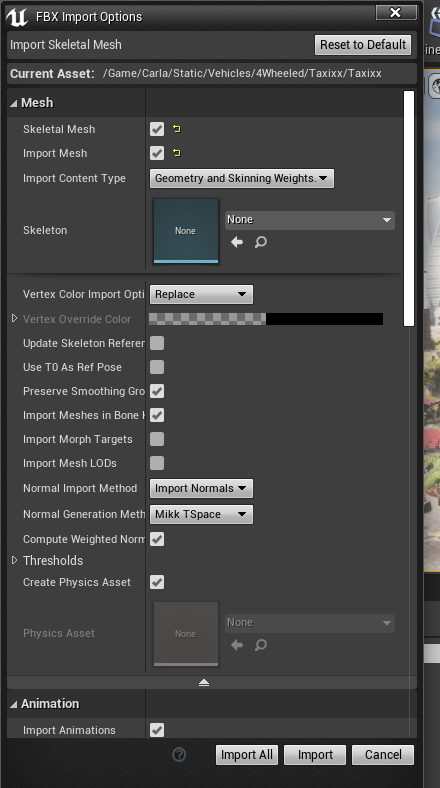The width and height of the screenshot is (440, 788).
Task: Open the help question mark icon
Action: 179,754
